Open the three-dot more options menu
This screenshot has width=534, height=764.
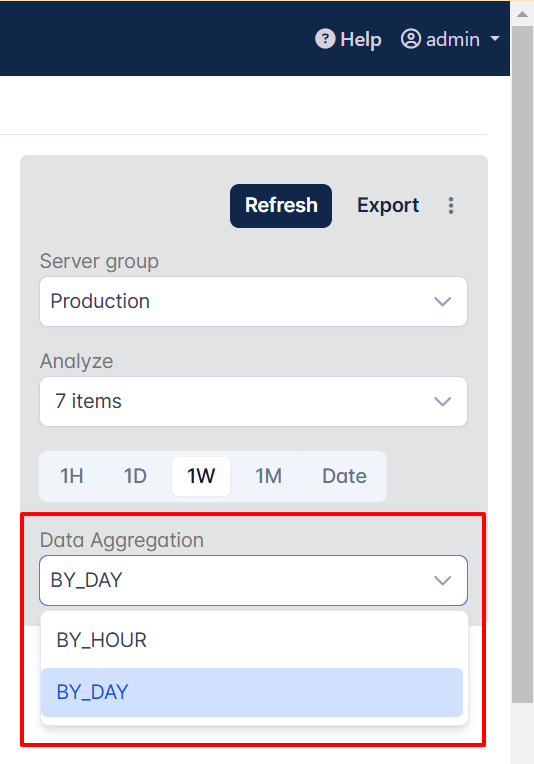point(451,206)
